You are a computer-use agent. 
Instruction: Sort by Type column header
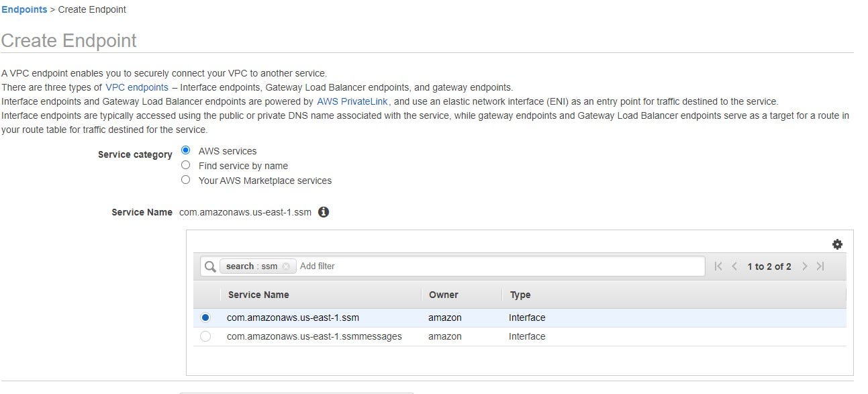[x=520, y=295]
